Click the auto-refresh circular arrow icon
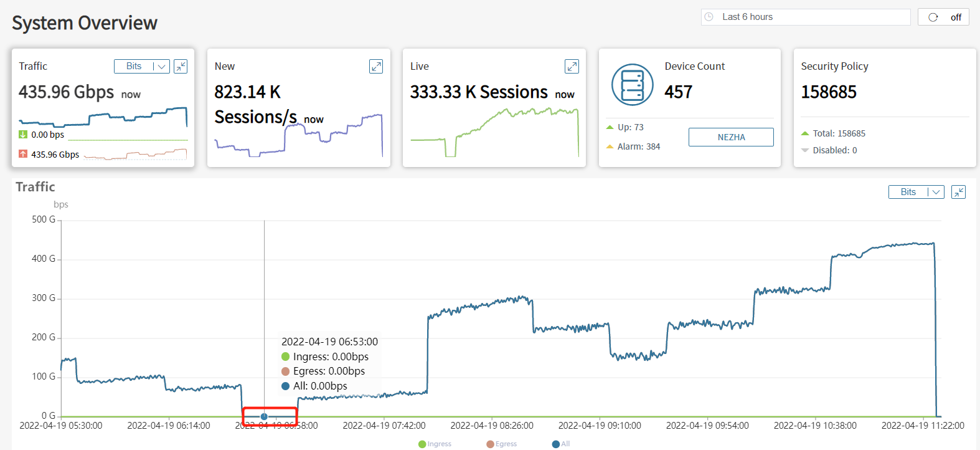This screenshot has height=450, width=980. point(933,17)
